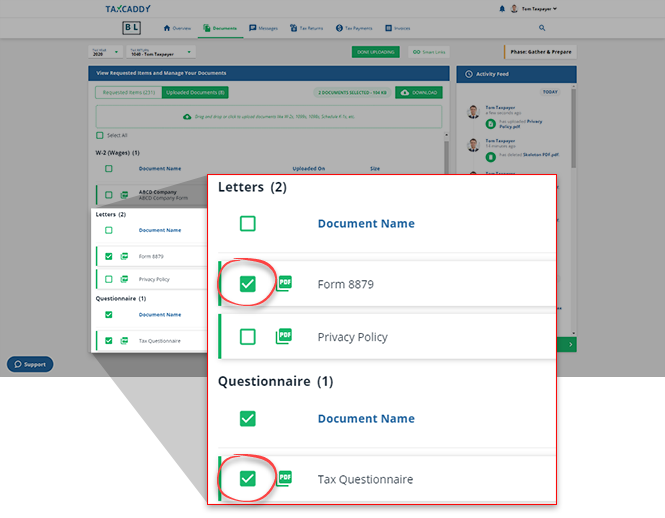
Task: Click small-panel PDF icon next to Form 8879
Action: point(124,256)
